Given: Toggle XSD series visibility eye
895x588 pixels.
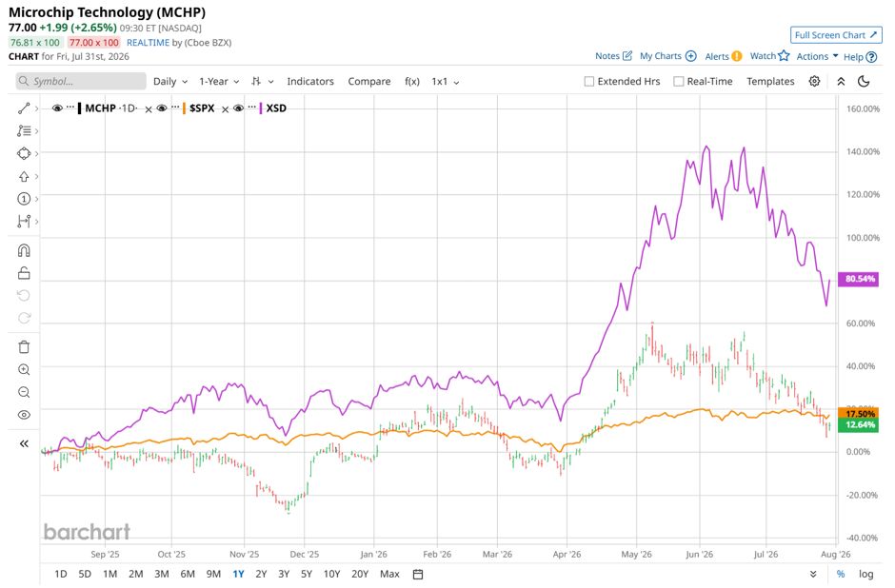Looking at the screenshot, I should (239, 108).
